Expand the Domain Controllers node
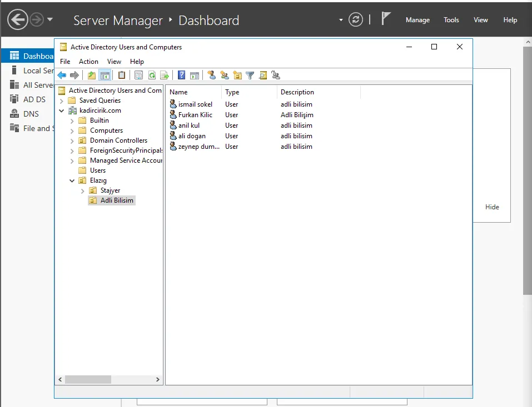 pyautogui.click(x=72, y=140)
